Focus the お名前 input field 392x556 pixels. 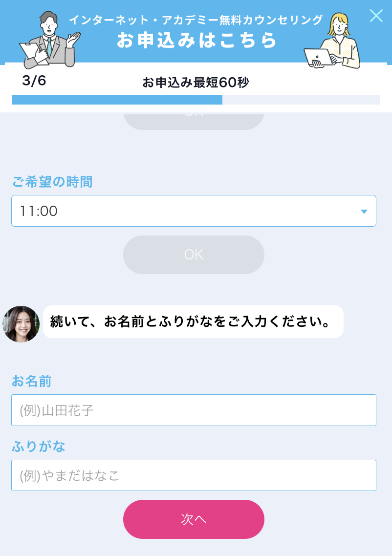tap(194, 410)
